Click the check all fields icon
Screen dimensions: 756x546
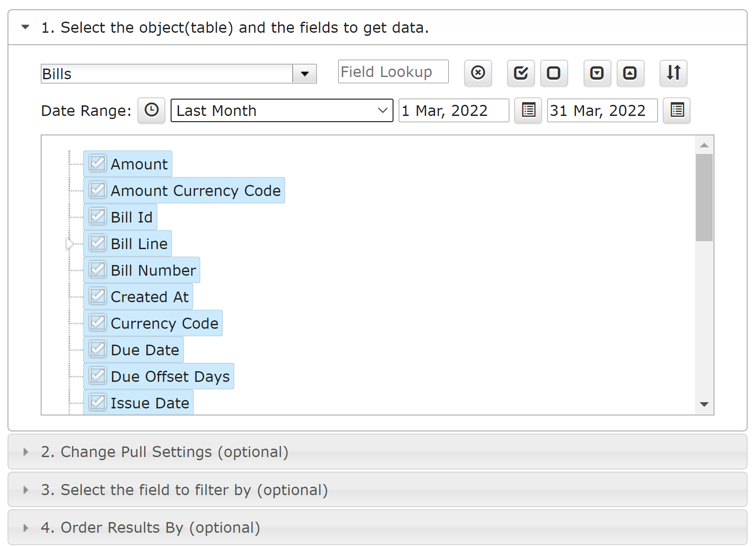pos(521,73)
